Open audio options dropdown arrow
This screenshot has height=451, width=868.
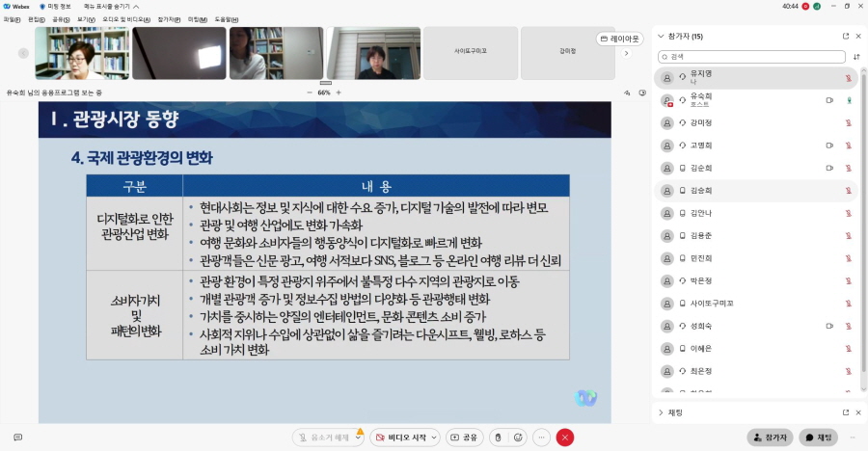pos(359,438)
